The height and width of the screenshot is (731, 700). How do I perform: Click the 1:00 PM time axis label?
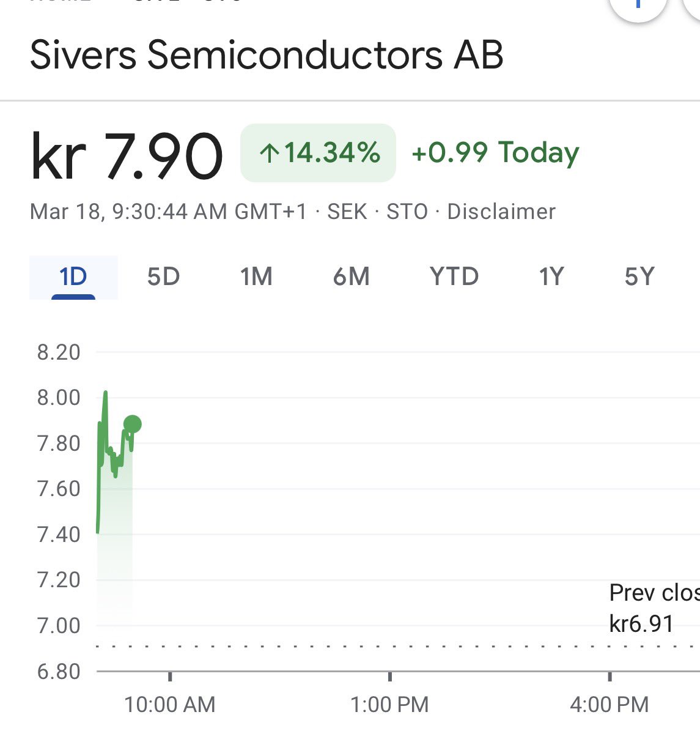[x=389, y=705]
